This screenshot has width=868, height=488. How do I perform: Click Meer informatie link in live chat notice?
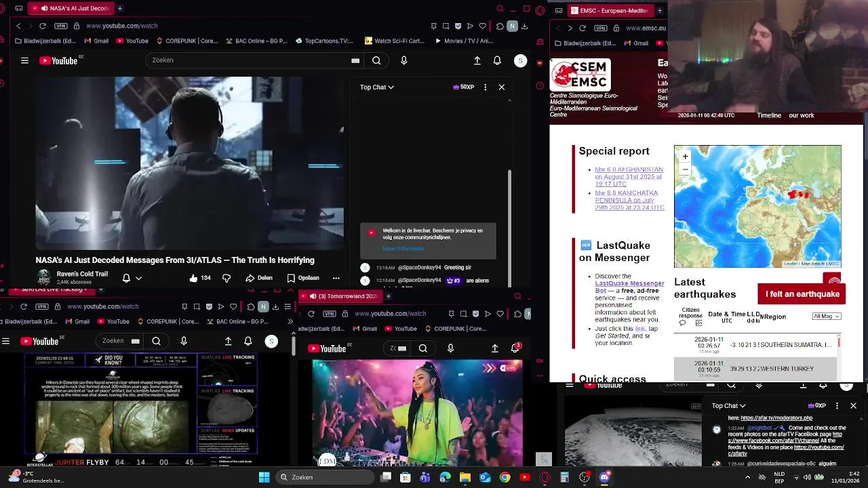click(x=403, y=249)
